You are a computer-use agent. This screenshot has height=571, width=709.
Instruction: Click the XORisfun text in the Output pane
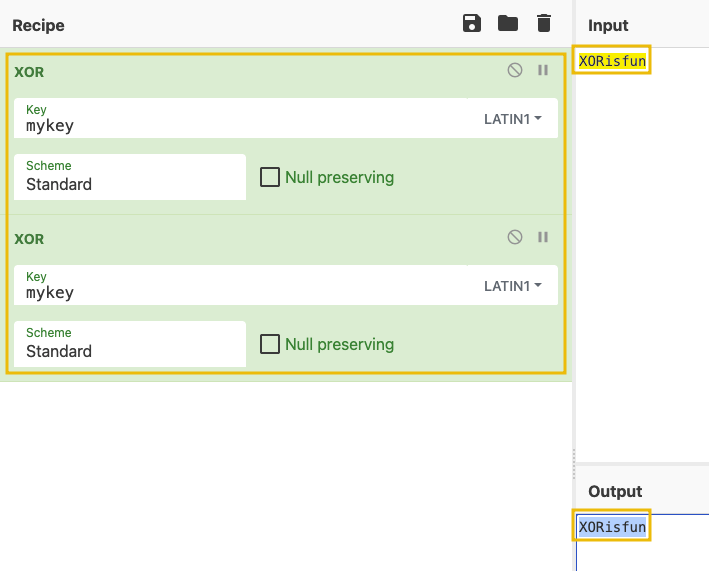pos(612,526)
